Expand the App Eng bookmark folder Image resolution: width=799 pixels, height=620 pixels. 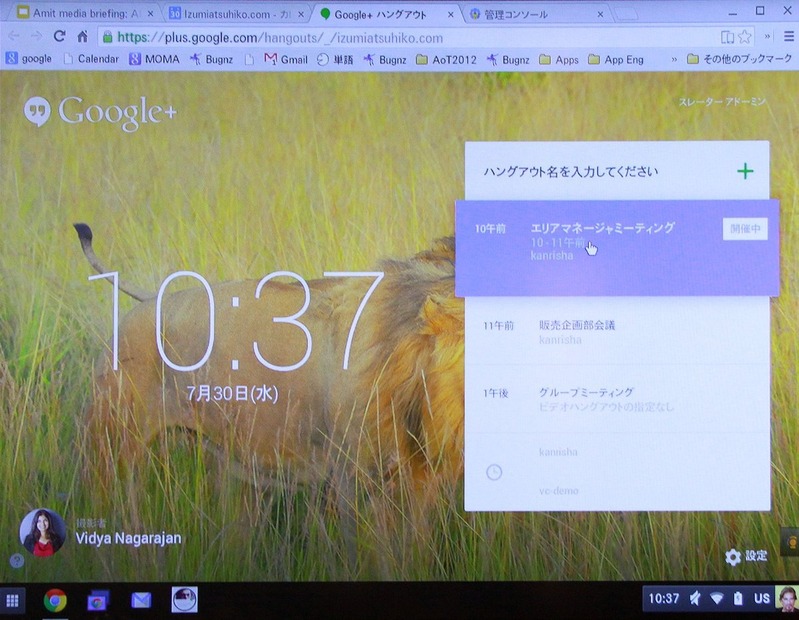point(616,60)
